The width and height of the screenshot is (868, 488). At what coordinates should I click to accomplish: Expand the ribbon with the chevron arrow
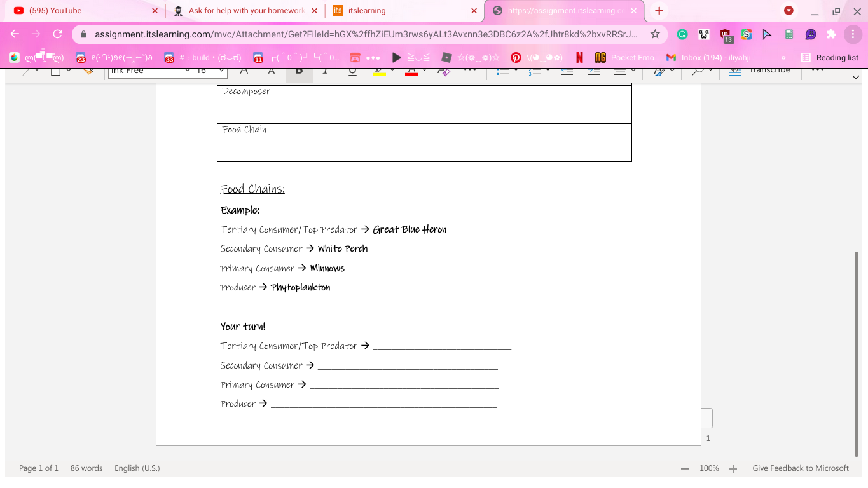click(855, 77)
